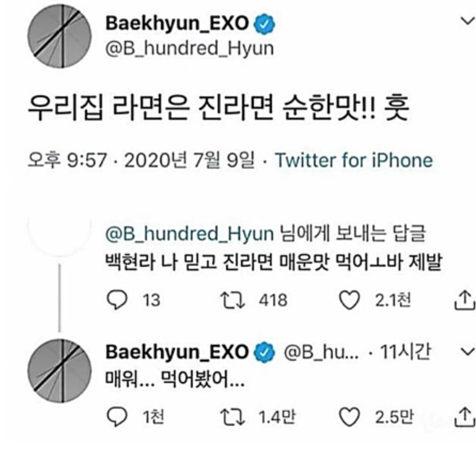Click verified badge on the 11시간 reply
The width and height of the screenshot is (476, 450).
click(x=264, y=353)
